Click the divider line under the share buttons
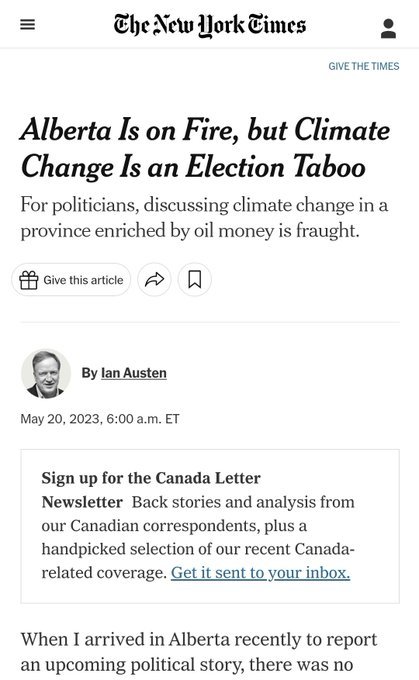The width and height of the screenshot is (419, 680). (x=210, y=322)
